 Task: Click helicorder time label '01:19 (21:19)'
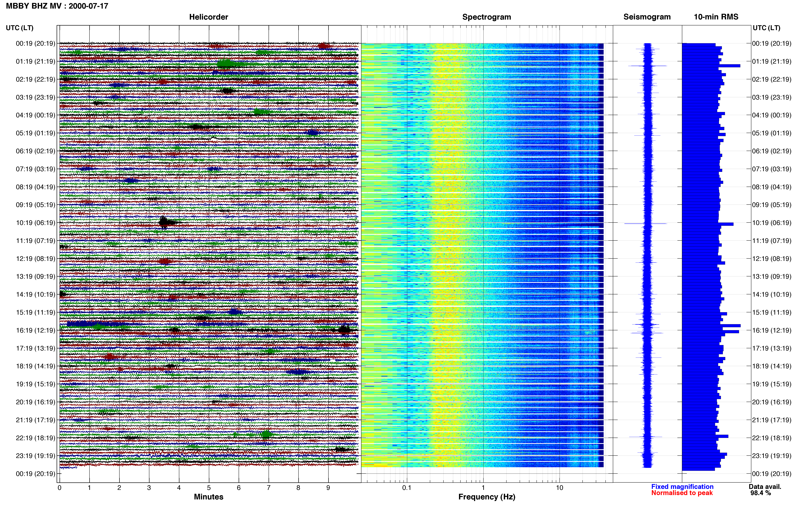pyautogui.click(x=36, y=61)
